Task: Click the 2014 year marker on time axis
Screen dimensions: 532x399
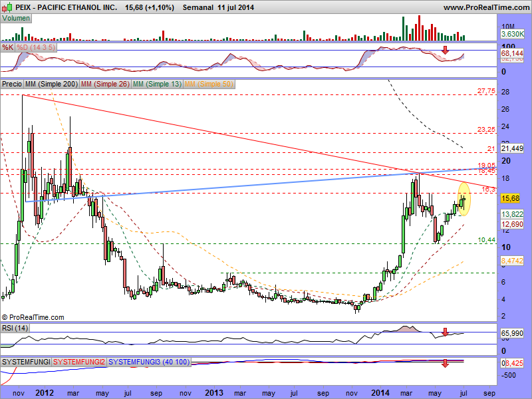Action: pos(380,393)
